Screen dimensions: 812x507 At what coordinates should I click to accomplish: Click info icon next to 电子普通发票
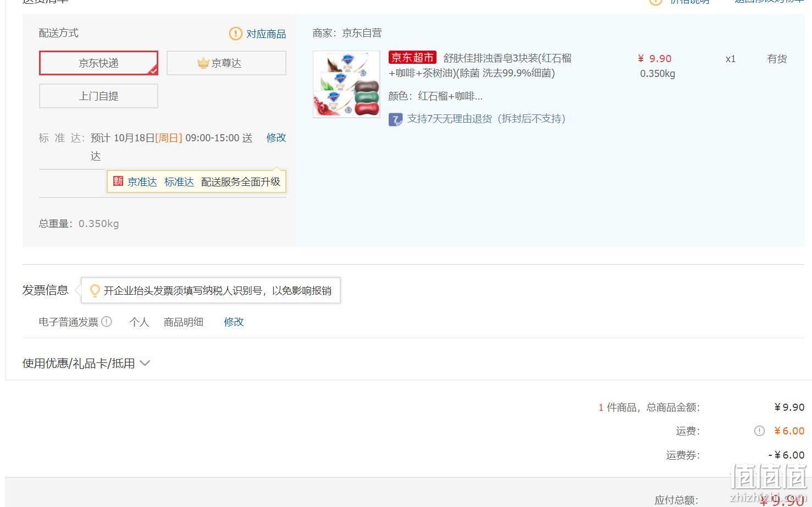tap(107, 322)
